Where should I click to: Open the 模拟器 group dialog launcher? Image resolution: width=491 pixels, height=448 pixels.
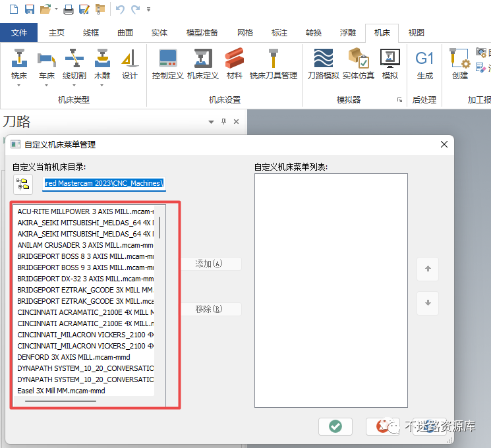pyautogui.click(x=399, y=100)
